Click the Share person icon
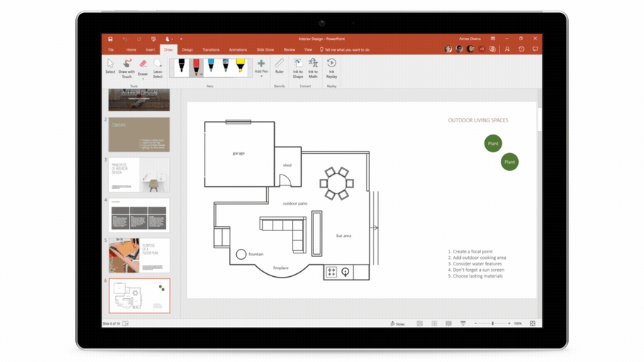 coord(507,49)
